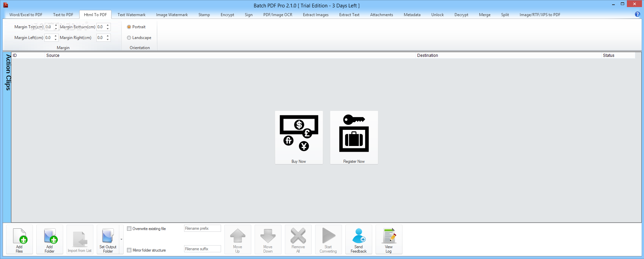Click the Buy Now currency icon
This screenshot has width=644, height=259.
click(299, 133)
